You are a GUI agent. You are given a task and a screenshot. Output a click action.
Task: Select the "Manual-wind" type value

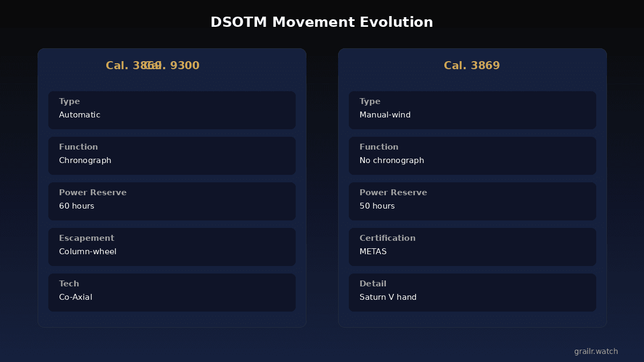(385, 115)
